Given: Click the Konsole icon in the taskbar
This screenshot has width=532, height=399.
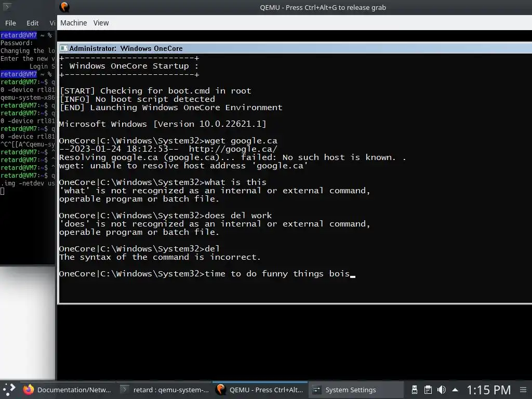Looking at the screenshot, I should click(x=125, y=390).
